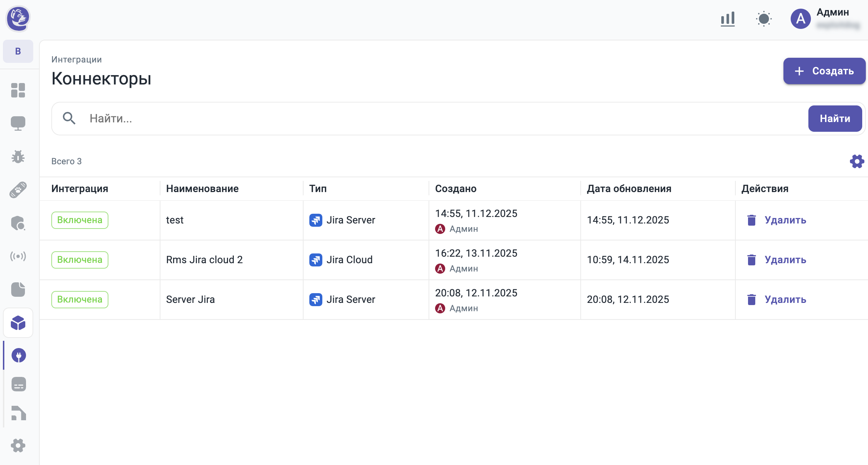Select the cube packages icon in sidebar
The width and height of the screenshot is (868, 465).
(18, 323)
